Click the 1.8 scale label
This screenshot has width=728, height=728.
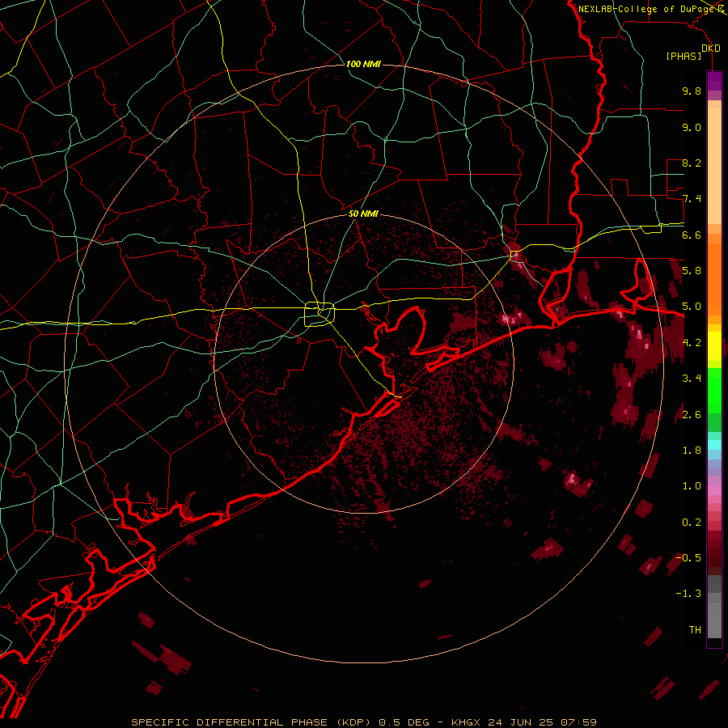pyautogui.click(x=692, y=451)
